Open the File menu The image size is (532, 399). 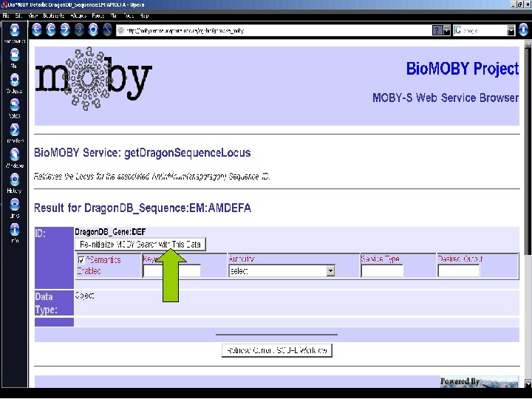coord(6,16)
